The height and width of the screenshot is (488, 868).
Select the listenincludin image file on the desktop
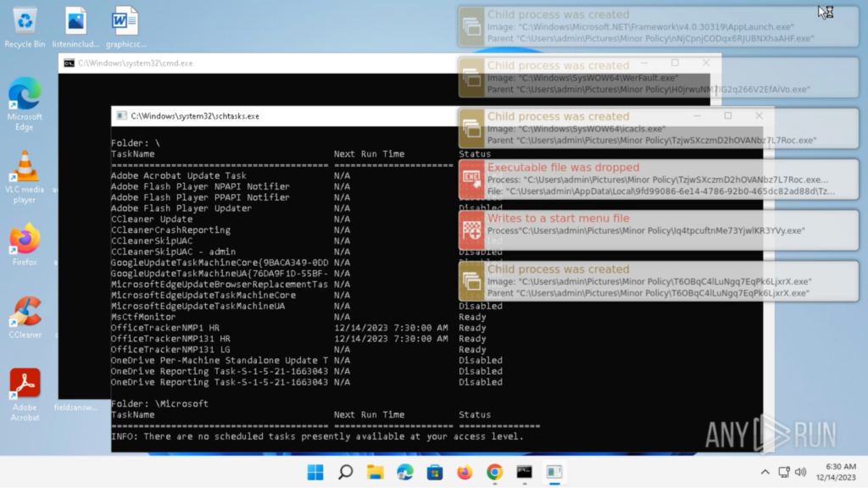75,19
